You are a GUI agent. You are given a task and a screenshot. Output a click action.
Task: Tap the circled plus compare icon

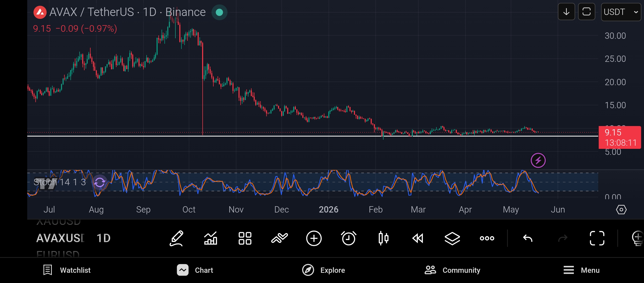(x=314, y=238)
